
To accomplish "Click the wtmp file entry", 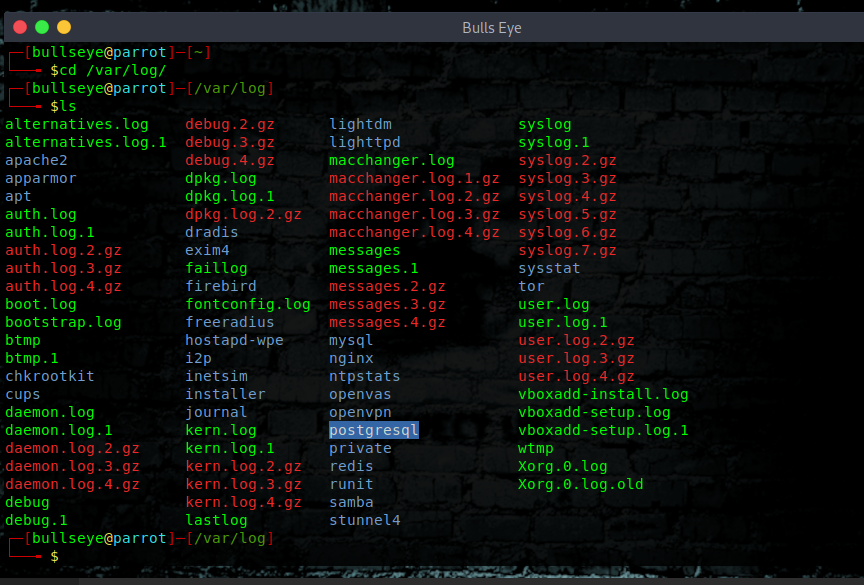I will tap(536, 448).
